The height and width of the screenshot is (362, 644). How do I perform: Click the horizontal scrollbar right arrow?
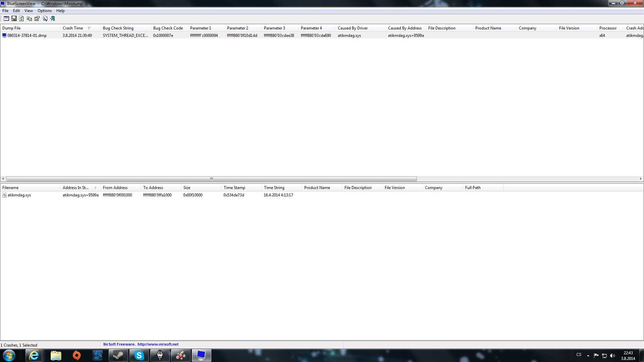[x=641, y=179]
